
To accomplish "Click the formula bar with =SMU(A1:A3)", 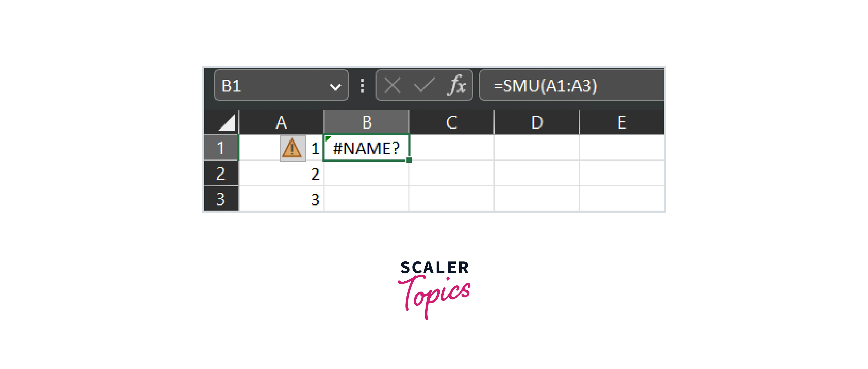I will 573,86.
